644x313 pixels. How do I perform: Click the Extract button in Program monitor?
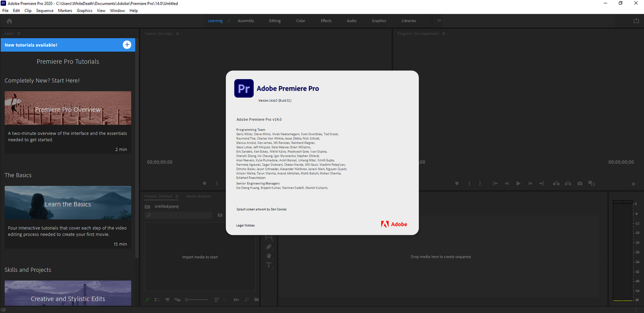point(568,184)
